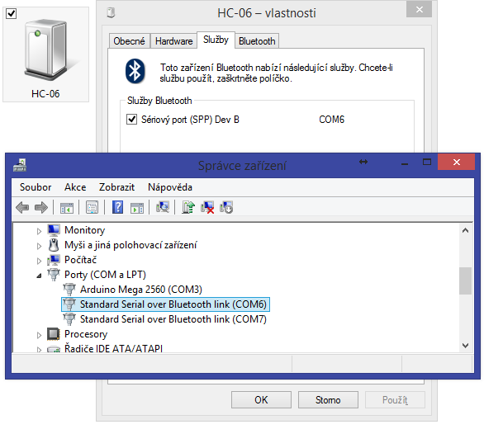Click the Back arrow in Device Manager toolbar
The image size is (503, 448).
coord(22,208)
